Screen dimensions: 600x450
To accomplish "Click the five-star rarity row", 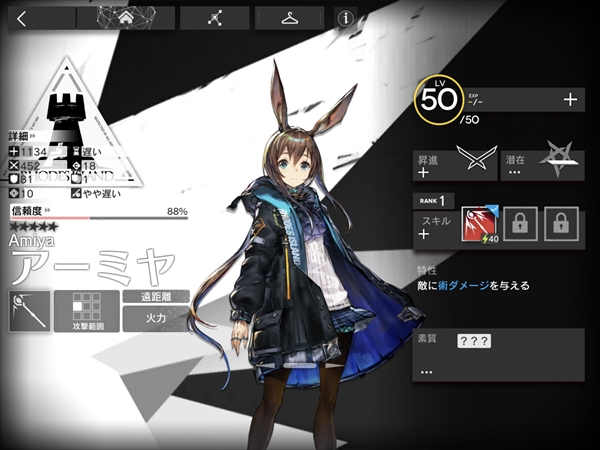I will coord(34,227).
